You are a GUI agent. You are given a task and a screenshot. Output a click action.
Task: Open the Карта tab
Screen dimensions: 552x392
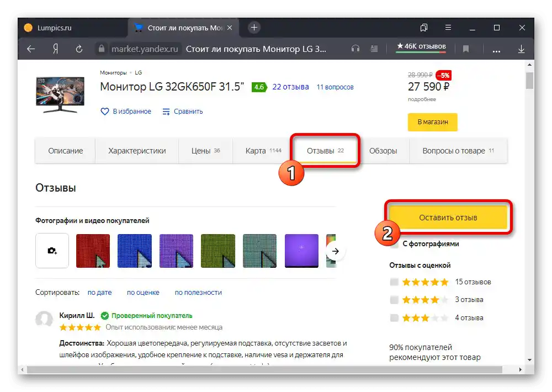click(263, 151)
